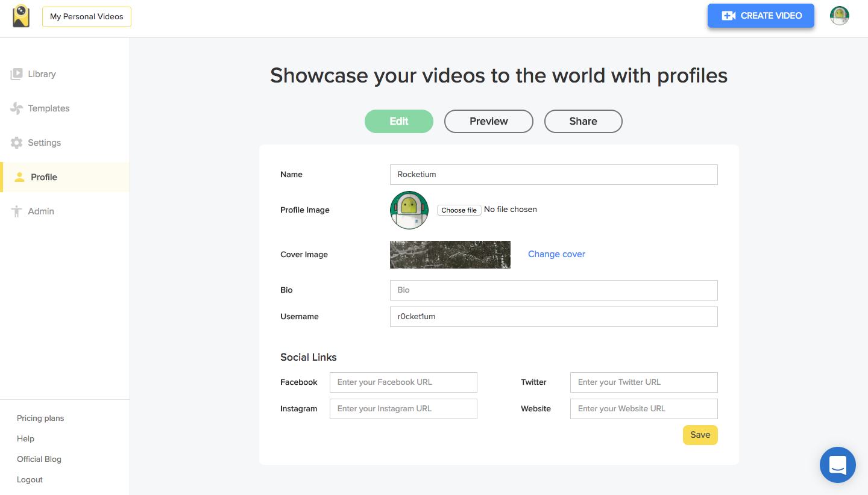The image size is (868, 495).
Task: Focus the Username input field
Action: 554,317
